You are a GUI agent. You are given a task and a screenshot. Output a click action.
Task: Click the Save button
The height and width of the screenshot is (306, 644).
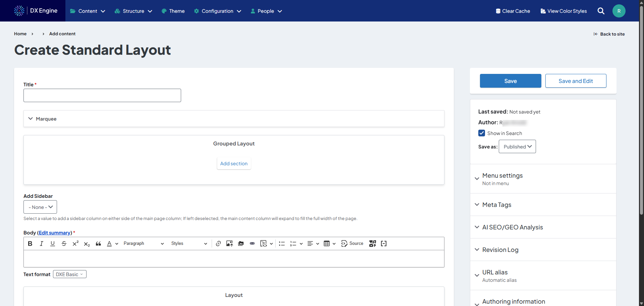pyautogui.click(x=511, y=81)
